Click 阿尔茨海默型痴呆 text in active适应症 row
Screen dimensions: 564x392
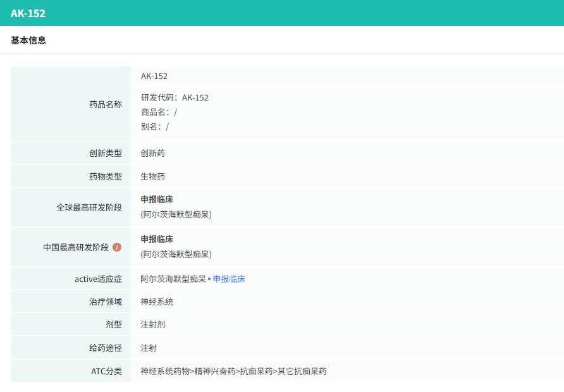click(173, 279)
